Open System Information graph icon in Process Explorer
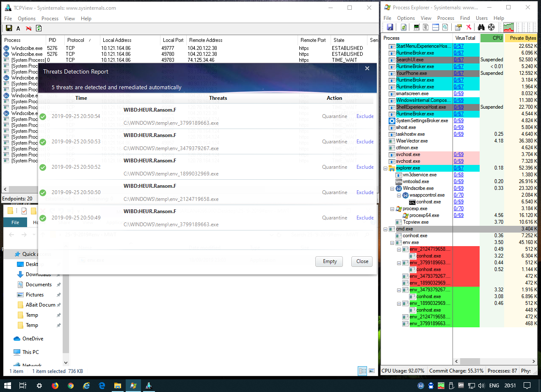 point(417,27)
